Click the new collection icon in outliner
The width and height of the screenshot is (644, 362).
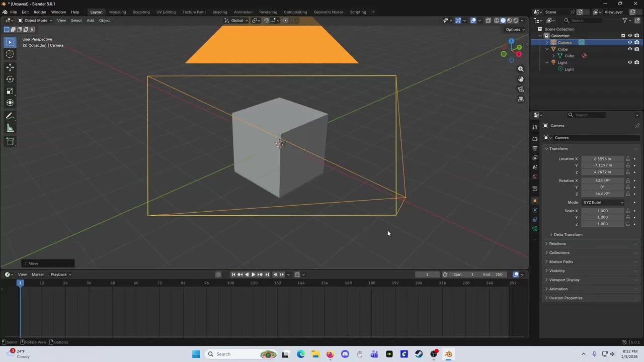click(637, 21)
